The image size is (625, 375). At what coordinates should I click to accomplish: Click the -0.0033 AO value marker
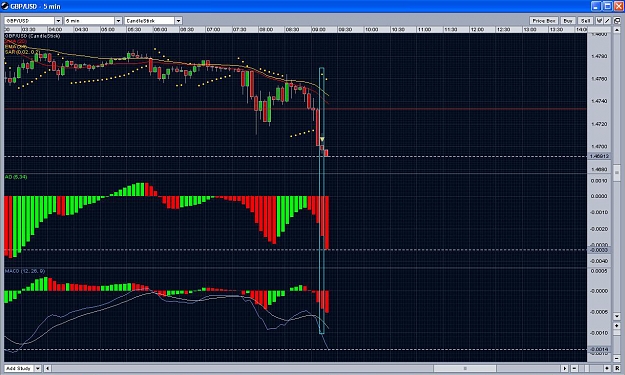pyautogui.click(x=599, y=250)
